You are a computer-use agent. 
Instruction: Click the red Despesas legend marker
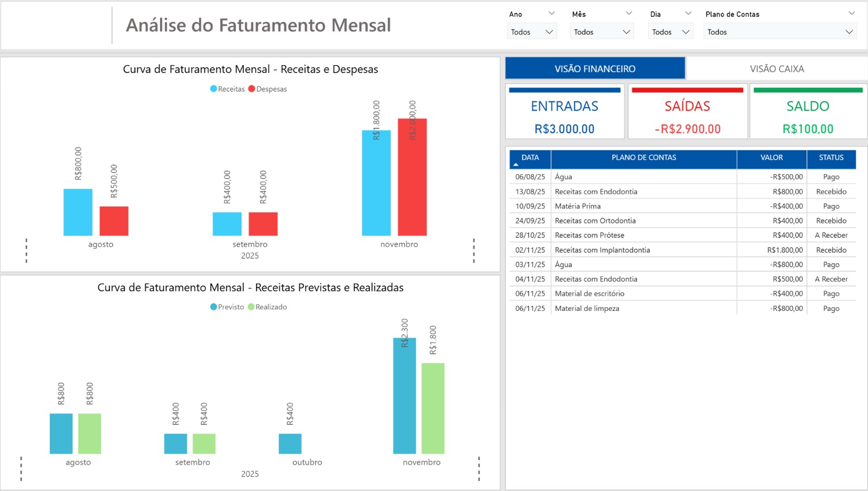pyautogui.click(x=252, y=89)
